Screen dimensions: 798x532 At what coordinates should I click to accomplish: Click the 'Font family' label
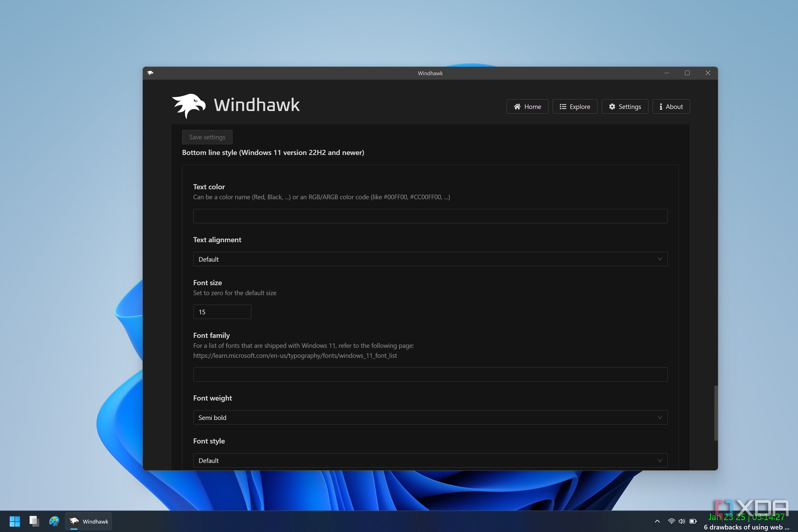pyautogui.click(x=211, y=335)
